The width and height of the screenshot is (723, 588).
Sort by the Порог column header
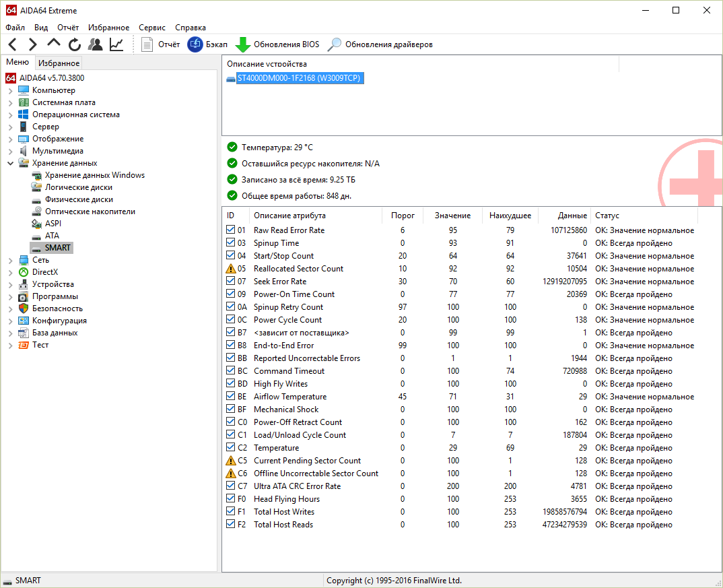coord(403,216)
